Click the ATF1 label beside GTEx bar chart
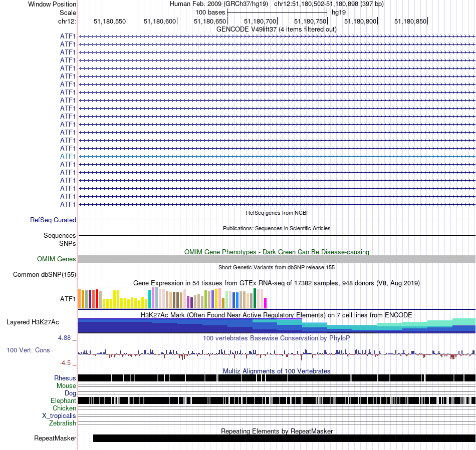This screenshot has height=450, width=476. [68, 299]
